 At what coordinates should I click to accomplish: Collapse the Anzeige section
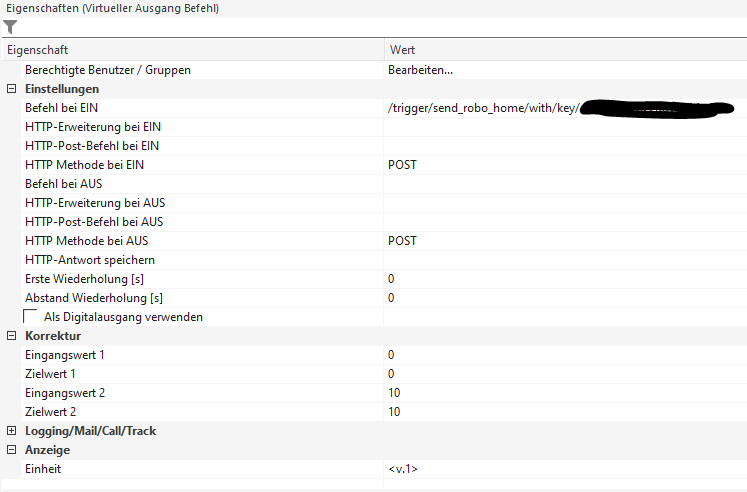[x=11, y=450]
